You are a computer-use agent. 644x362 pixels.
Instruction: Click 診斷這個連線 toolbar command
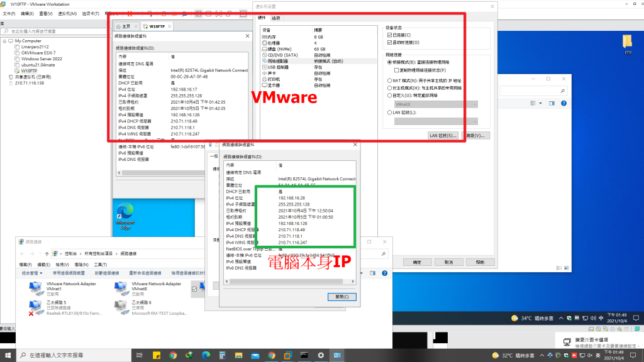(107, 273)
